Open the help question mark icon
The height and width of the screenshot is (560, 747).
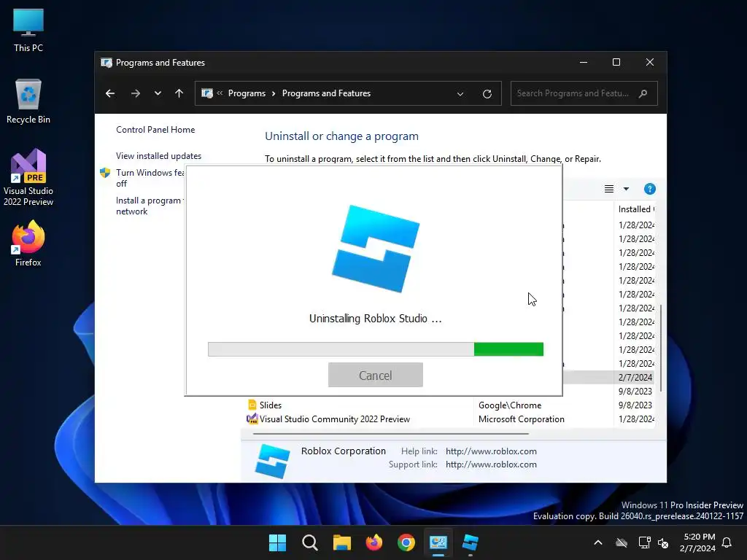point(649,189)
